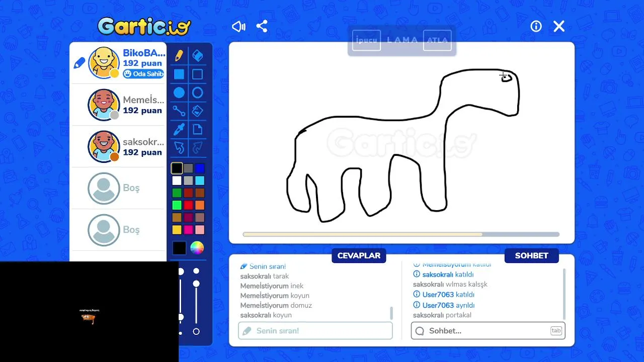Click "saksokralı portakal" chat message

442,315
